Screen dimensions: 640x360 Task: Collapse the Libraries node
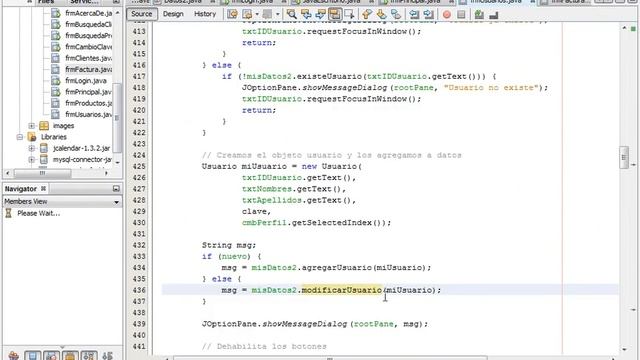[20, 137]
